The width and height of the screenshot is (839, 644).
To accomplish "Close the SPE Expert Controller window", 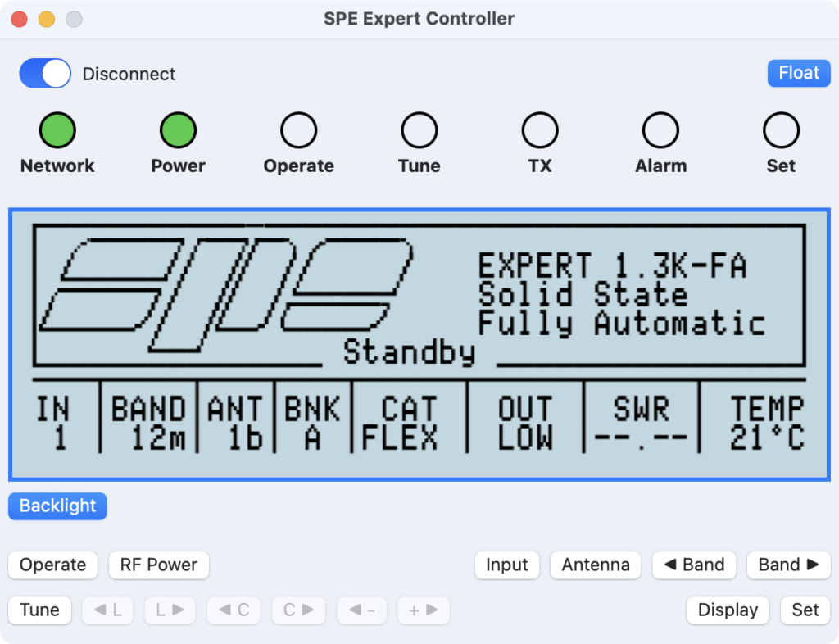I will click(20, 19).
